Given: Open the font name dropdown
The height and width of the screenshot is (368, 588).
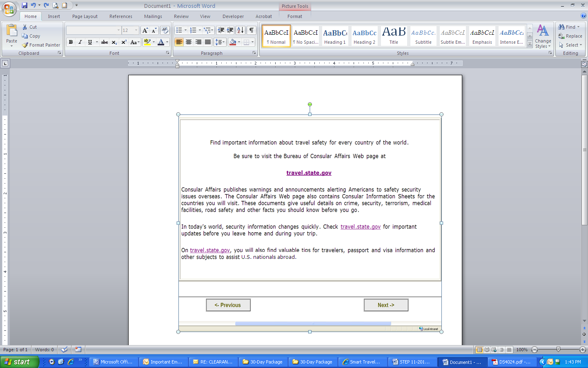Looking at the screenshot, I should point(119,30).
